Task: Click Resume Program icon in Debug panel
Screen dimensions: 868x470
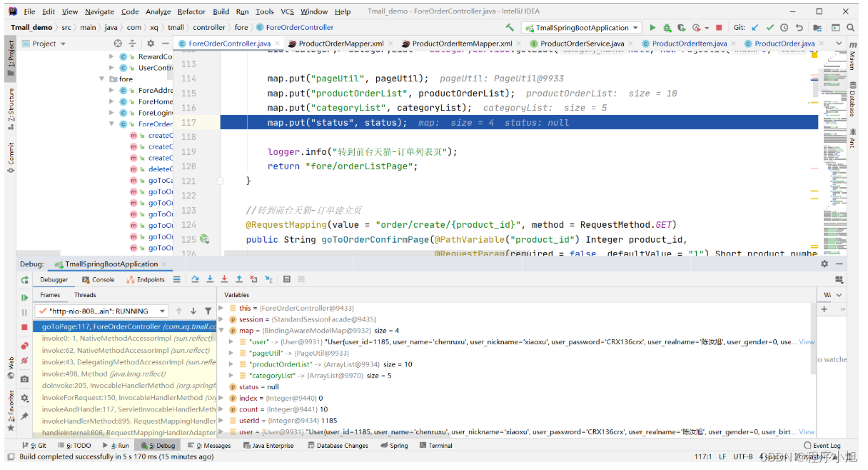Action: tap(25, 297)
